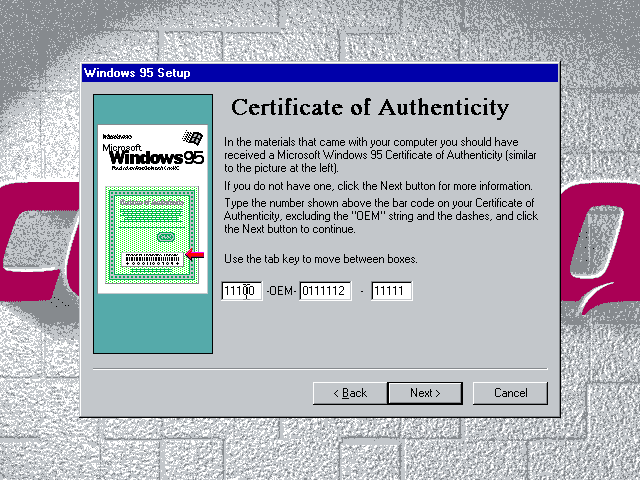Focus the first product number box containing 11100
Viewport: 640px width, 480px height.
click(x=242, y=291)
